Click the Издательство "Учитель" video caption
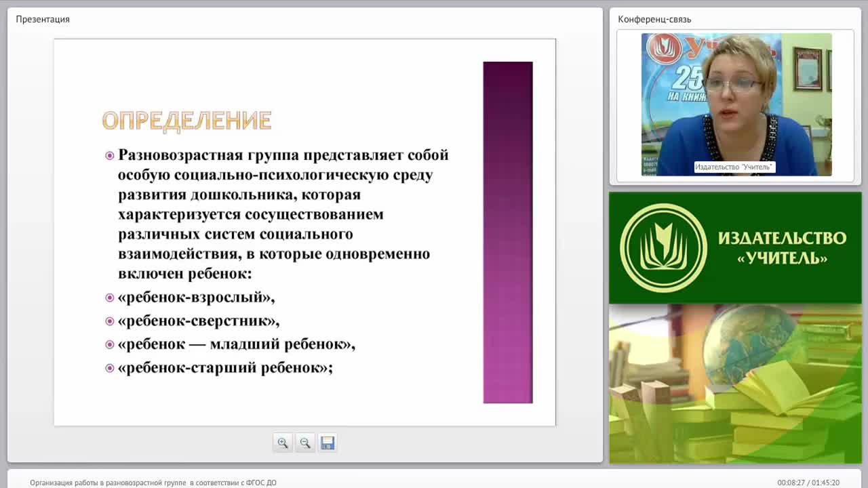868x488 pixels. [734, 167]
